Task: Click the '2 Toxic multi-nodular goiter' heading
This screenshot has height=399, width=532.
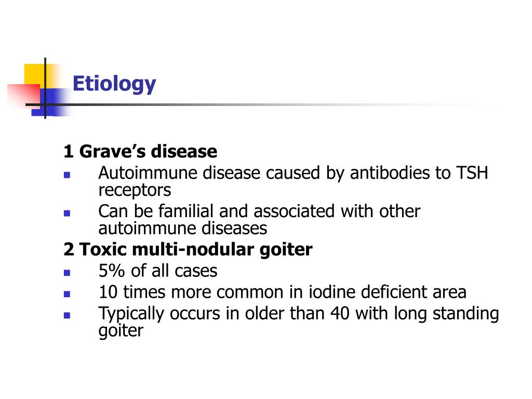Action: pyautogui.click(x=188, y=250)
